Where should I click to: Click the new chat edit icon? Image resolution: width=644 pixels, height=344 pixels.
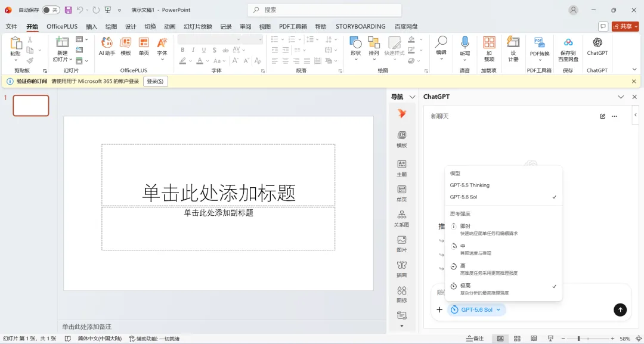pyautogui.click(x=602, y=116)
